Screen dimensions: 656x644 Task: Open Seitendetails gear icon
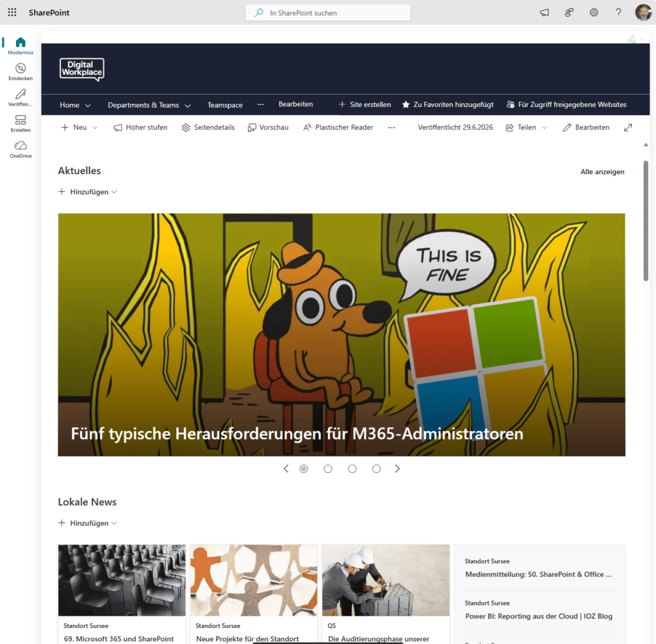(x=186, y=128)
